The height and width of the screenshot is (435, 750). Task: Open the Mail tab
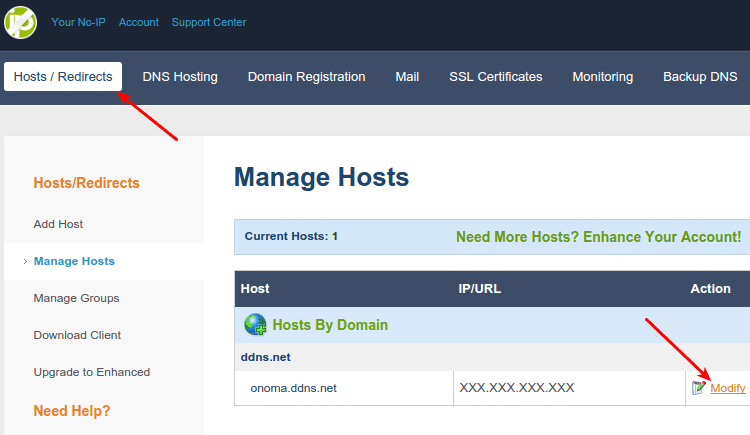[407, 77]
